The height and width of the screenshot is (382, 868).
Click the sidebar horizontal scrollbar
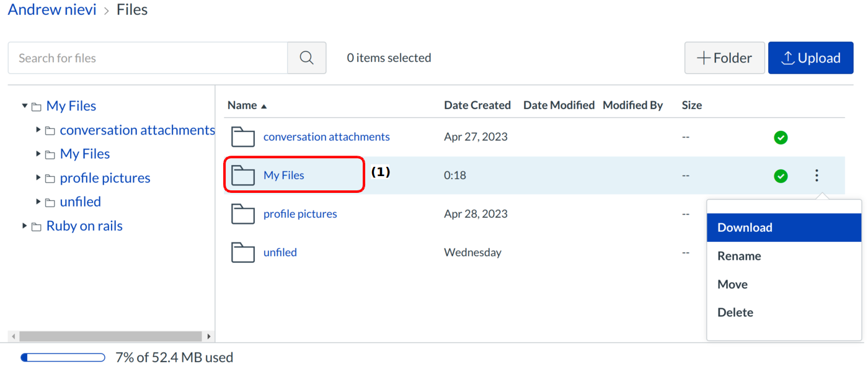(110, 336)
